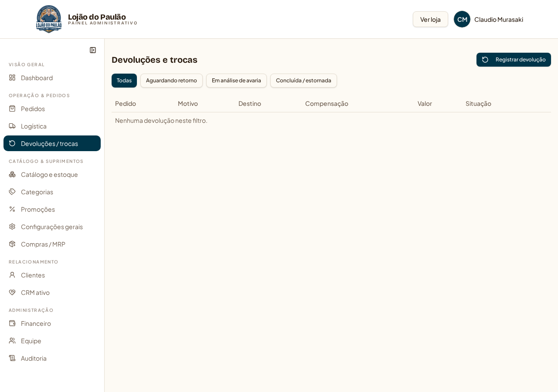Click the Auditoria scroll icon
The height and width of the screenshot is (392, 558).
point(12,358)
